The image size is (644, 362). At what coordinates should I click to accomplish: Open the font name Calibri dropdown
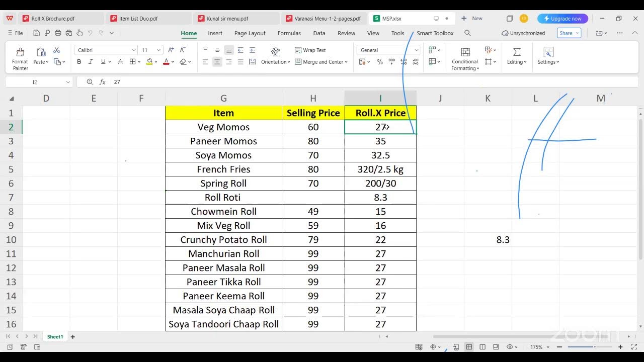pos(134,50)
